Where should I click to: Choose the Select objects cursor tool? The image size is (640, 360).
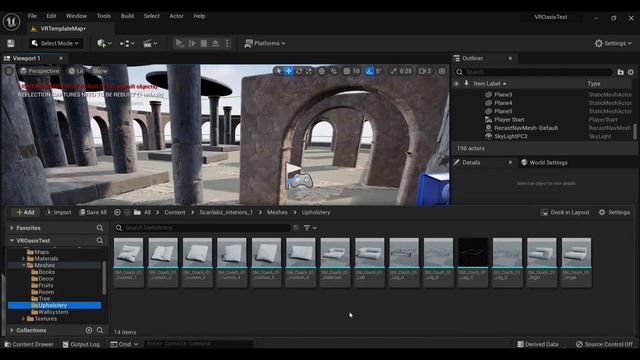click(x=279, y=71)
